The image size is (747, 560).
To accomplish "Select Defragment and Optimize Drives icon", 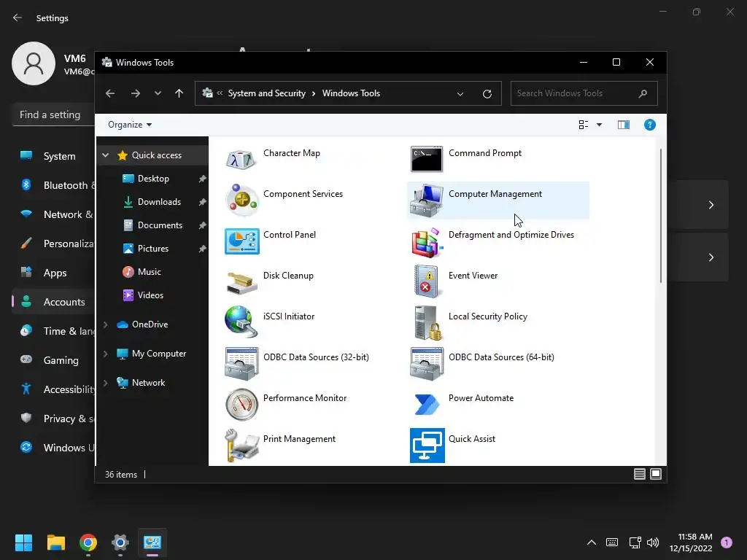I will click(426, 241).
